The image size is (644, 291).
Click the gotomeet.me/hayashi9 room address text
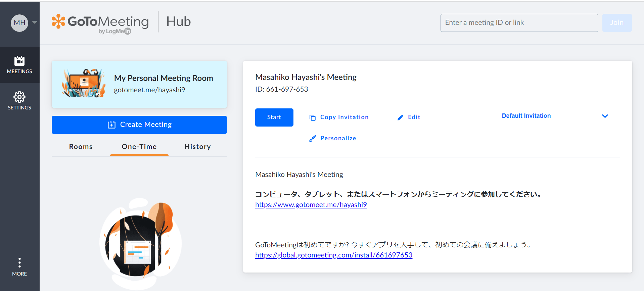point(149,90)
